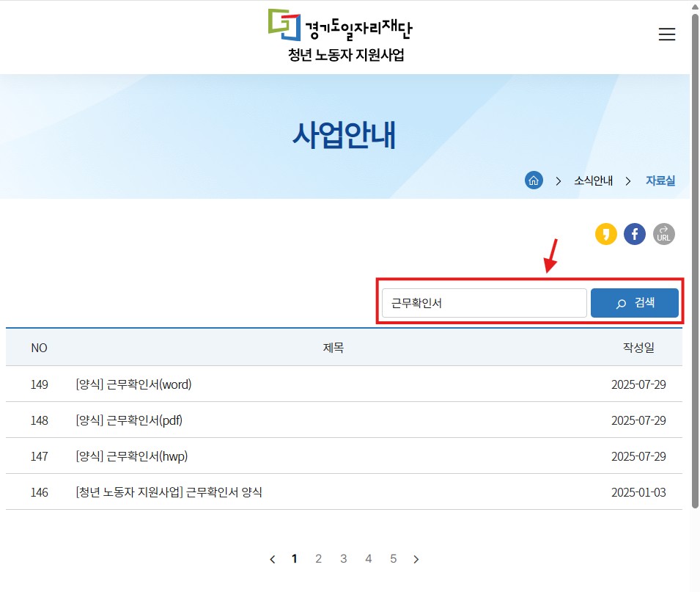This screenshot has height=592, width=700.
Task: Expand chevron between 소식안내 and 자료실
Action: 628,181
